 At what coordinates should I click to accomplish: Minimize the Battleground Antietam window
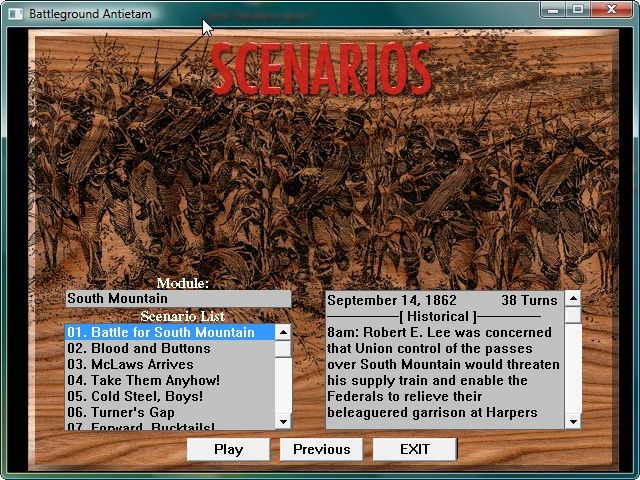[554, 10]
